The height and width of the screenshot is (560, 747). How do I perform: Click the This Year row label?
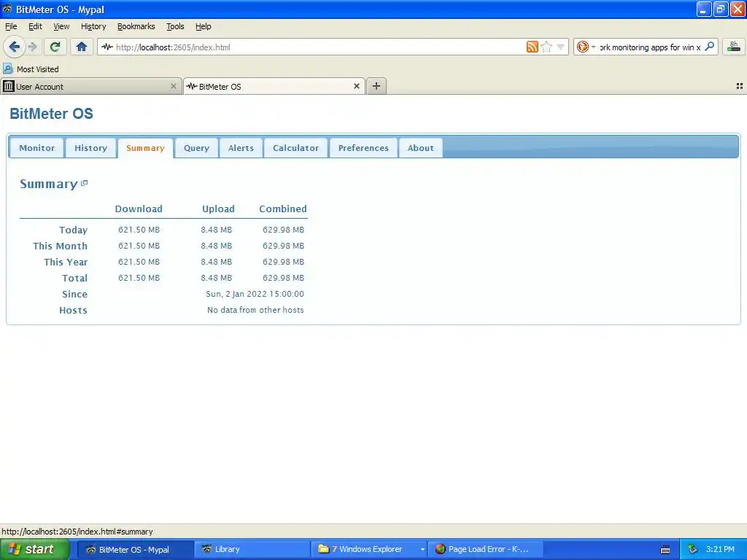tap(66, 262)
